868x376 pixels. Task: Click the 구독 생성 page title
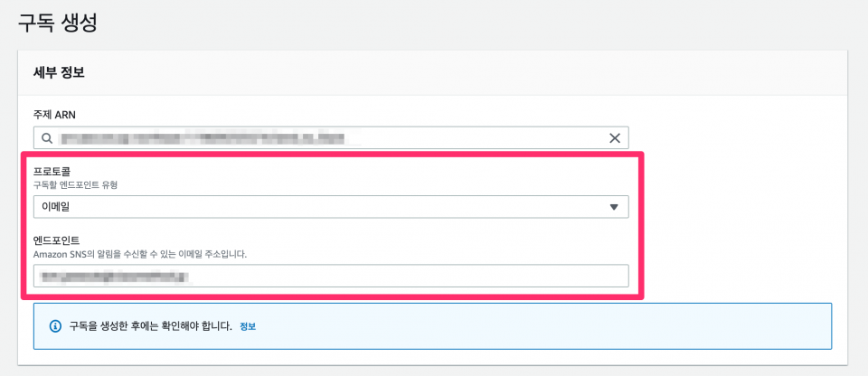click(x=57, y=23)
